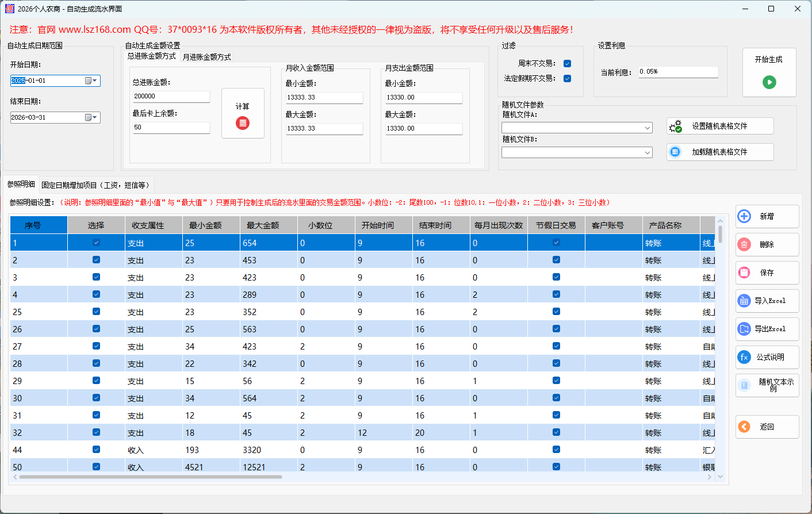
Task: Click the plus icon on 新增 button
Action: 743,216
